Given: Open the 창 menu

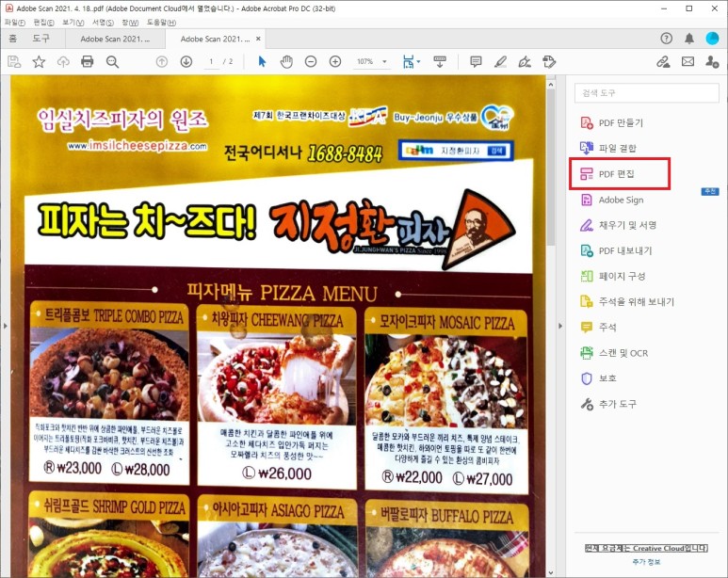Looking at the screenshot, I should coord(130,23).
